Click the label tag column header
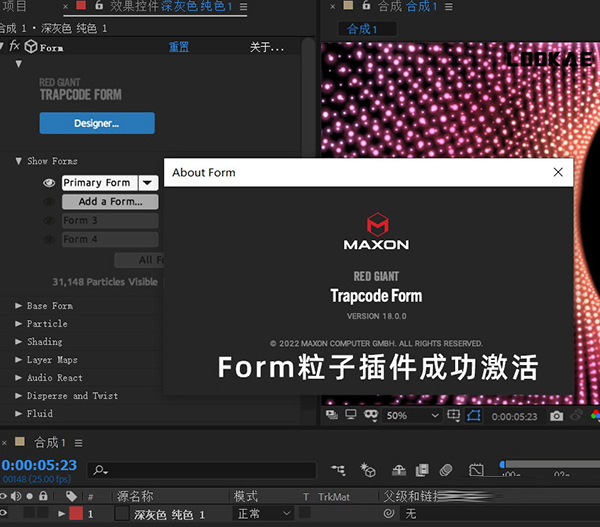 [71, 496]
